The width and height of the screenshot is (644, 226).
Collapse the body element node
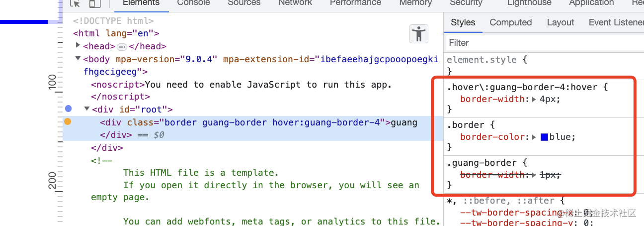click(x=78, y=59)
